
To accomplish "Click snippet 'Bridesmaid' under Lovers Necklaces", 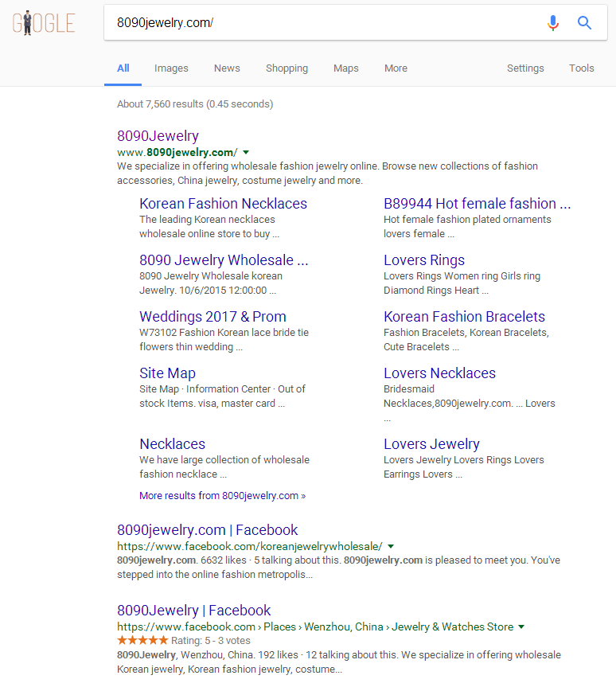I will 409,389.
